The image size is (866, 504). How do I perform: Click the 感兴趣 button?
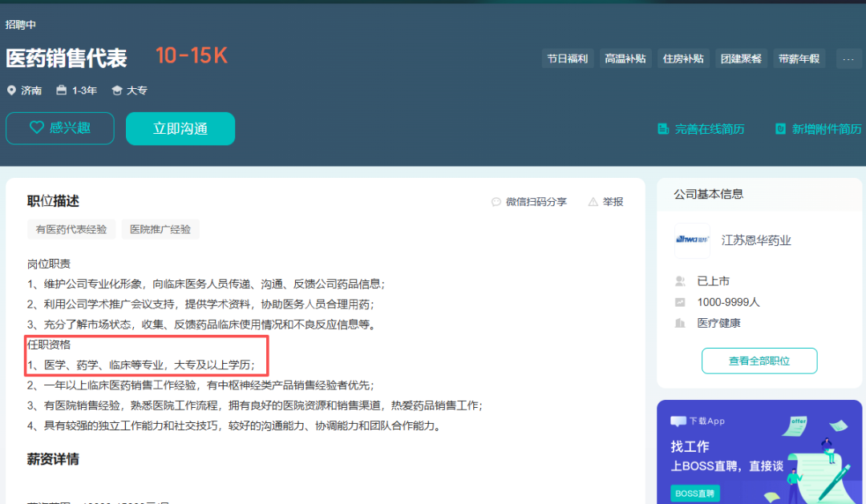[x=60, y=128]
